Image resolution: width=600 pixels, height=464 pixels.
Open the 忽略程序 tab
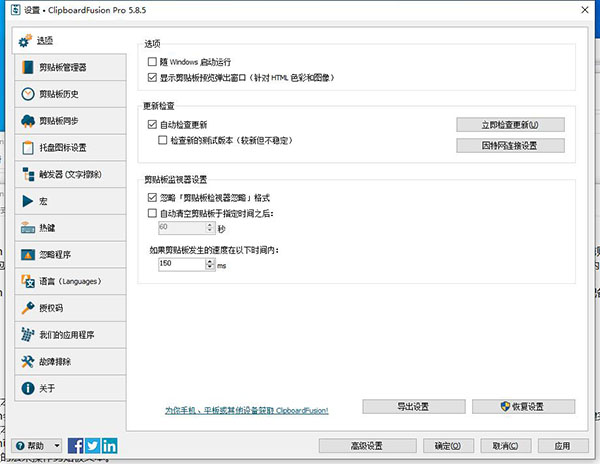[70, 255]
